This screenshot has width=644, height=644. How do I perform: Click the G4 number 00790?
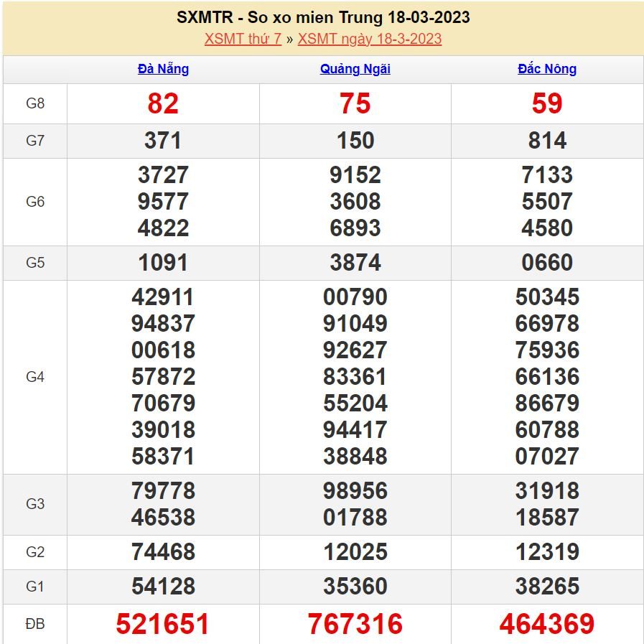tap(355, 297)
